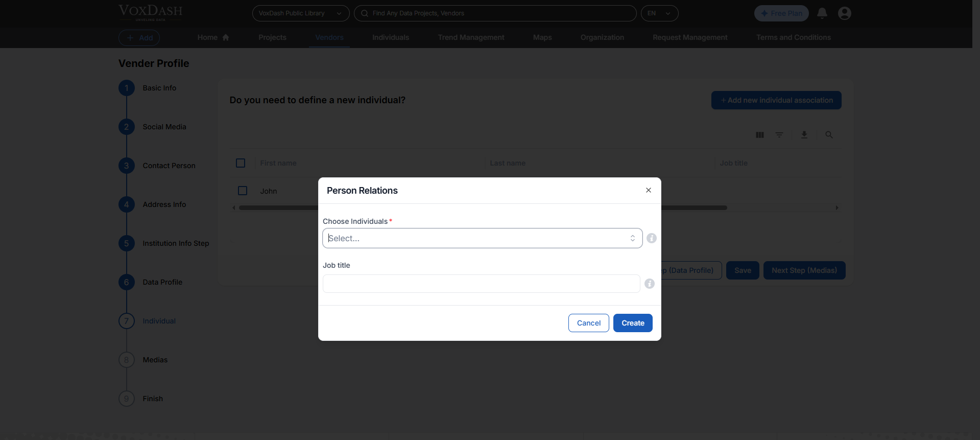Open the Terms and Conditions tab
980x440 pixels.
(x=793, y=37)
